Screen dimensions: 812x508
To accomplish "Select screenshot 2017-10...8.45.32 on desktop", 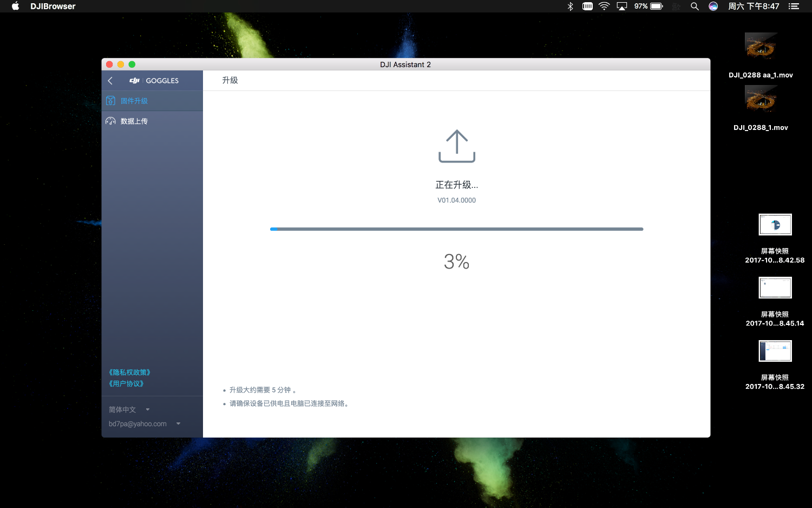I will 775,366.
